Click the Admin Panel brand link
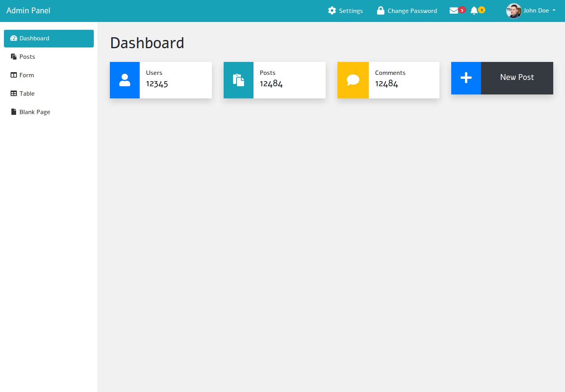This screenshot has height=392, width=565. click(28, 11)
